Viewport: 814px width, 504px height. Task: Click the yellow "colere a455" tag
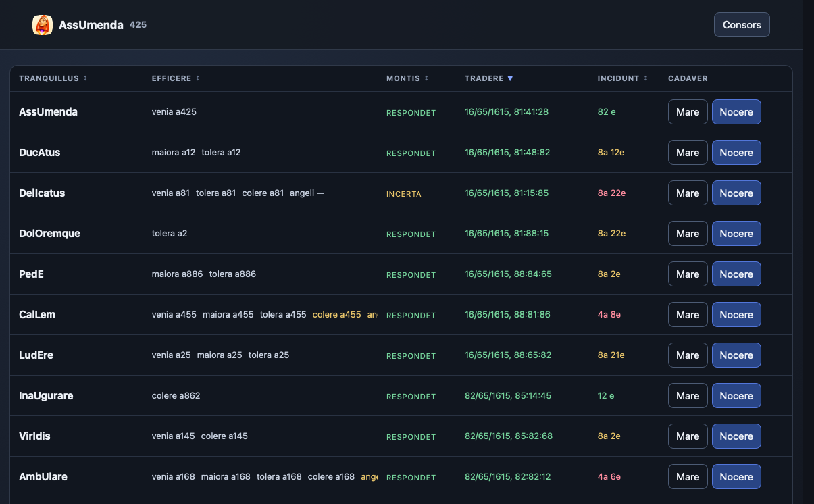click(x=337, y=315)
